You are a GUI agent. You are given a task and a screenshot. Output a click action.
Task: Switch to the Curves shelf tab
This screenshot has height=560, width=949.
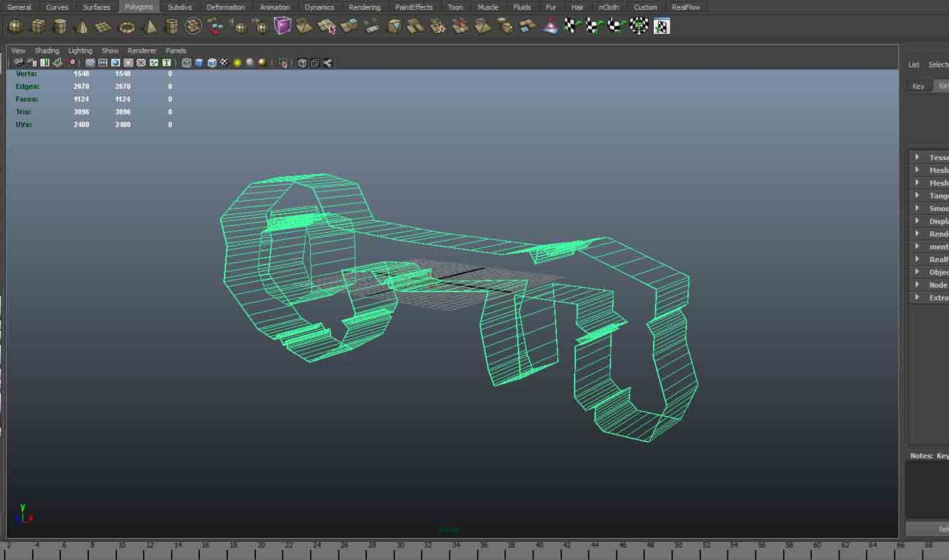(x=57, y=7)
